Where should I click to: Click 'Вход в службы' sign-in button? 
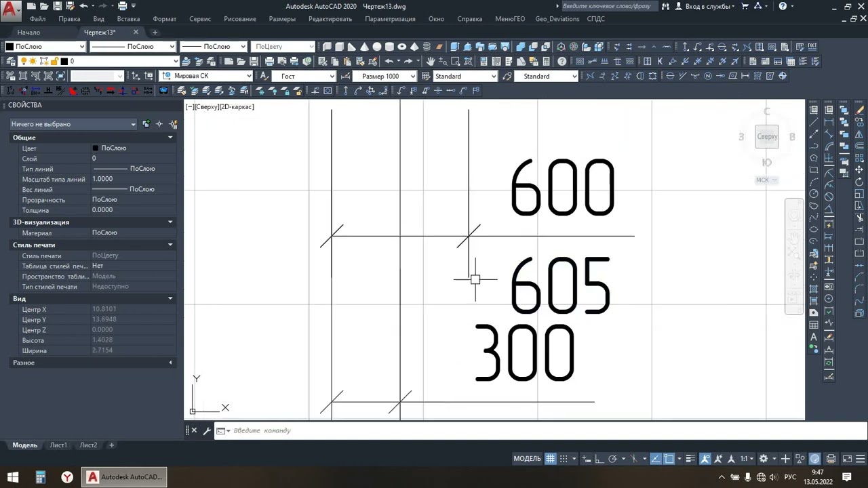coord(708,6)
